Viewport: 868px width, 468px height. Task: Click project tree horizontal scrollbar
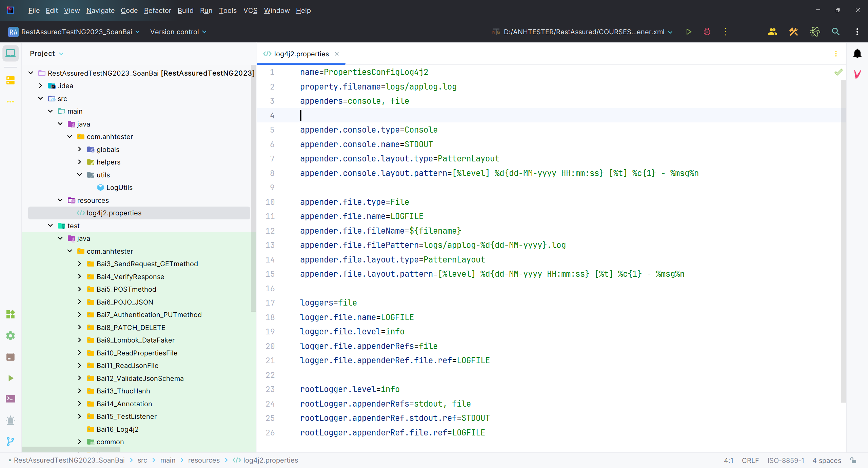point(71,449)
